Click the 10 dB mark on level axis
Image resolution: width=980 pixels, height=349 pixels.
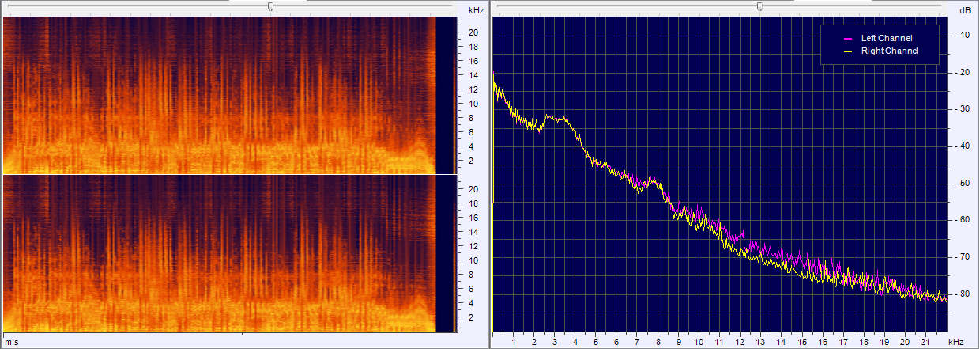point(964,36)
